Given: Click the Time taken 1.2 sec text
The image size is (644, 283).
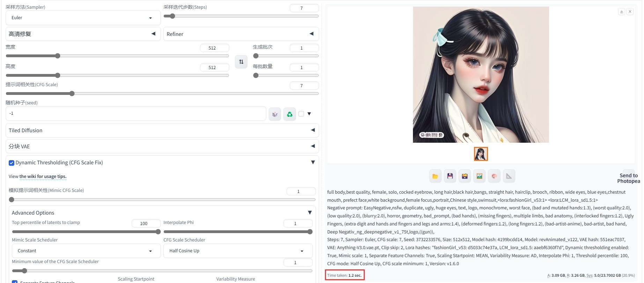Looking at the screenshot, I should 345,275.
